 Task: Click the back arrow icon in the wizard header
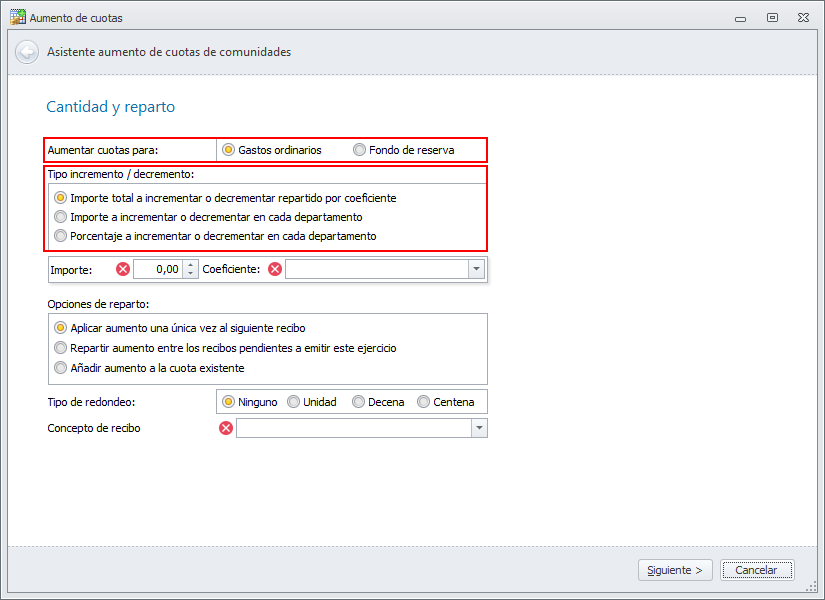pos(26,52)
